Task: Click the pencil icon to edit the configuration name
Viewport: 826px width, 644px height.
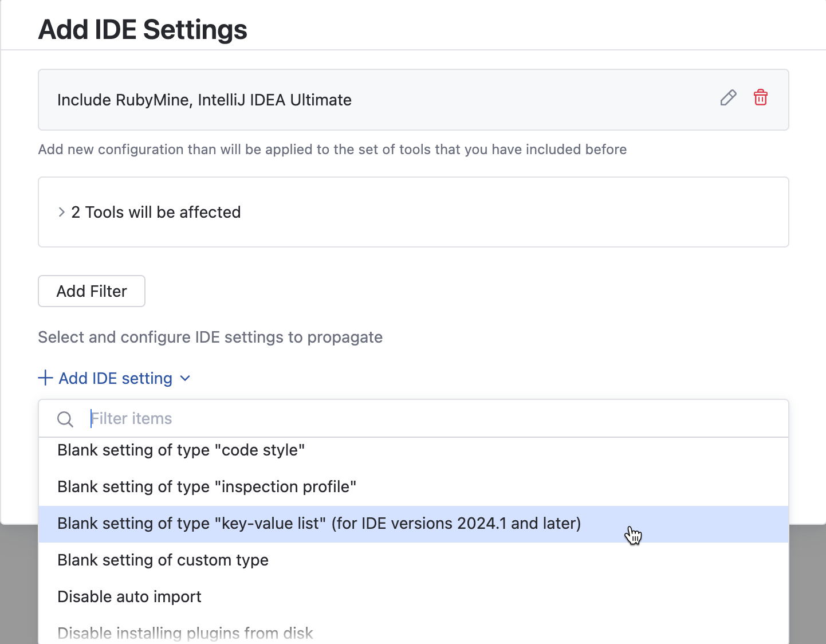Action: click(x=728, y=98)
